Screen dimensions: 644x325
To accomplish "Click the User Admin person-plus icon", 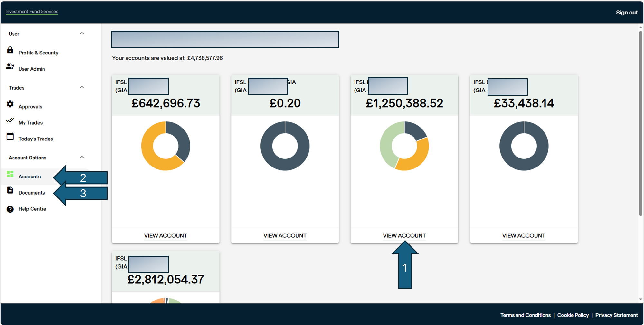I will [10, 66].
